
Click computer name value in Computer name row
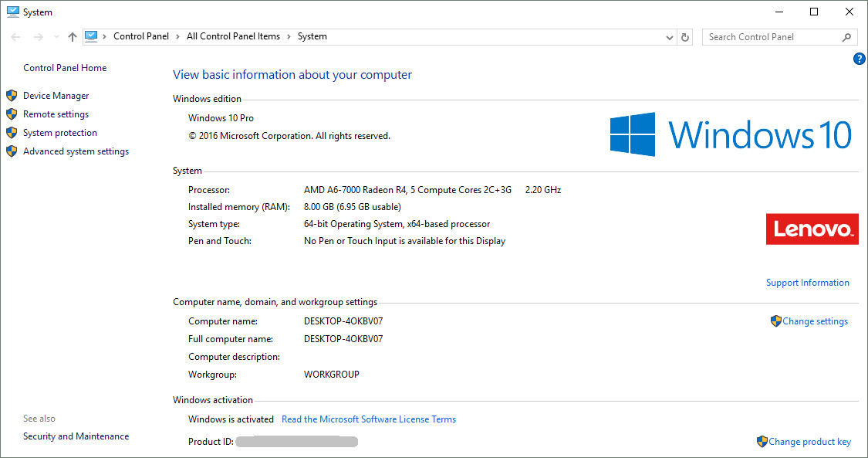coord(343,321)
